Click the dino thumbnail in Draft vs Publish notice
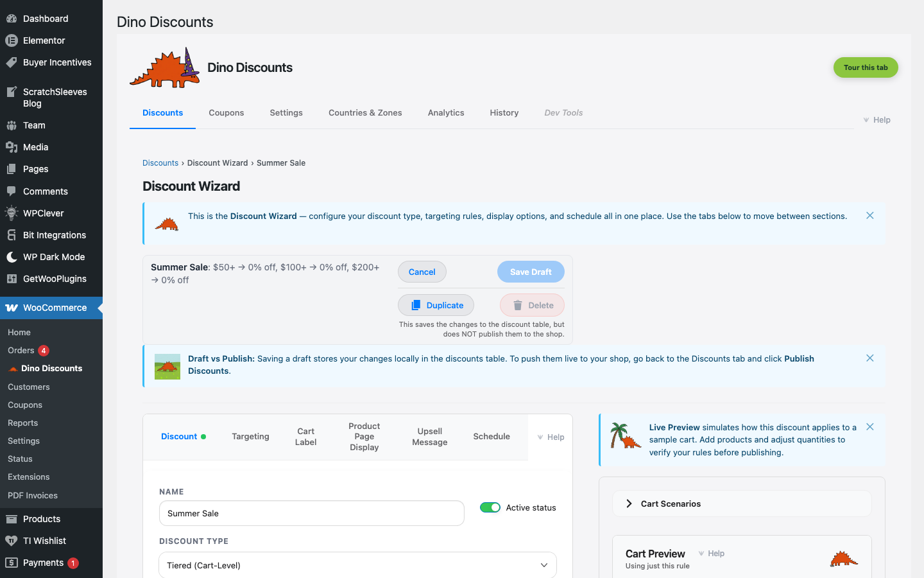Viewport: 924px width, 578px height. coord(167,367)
